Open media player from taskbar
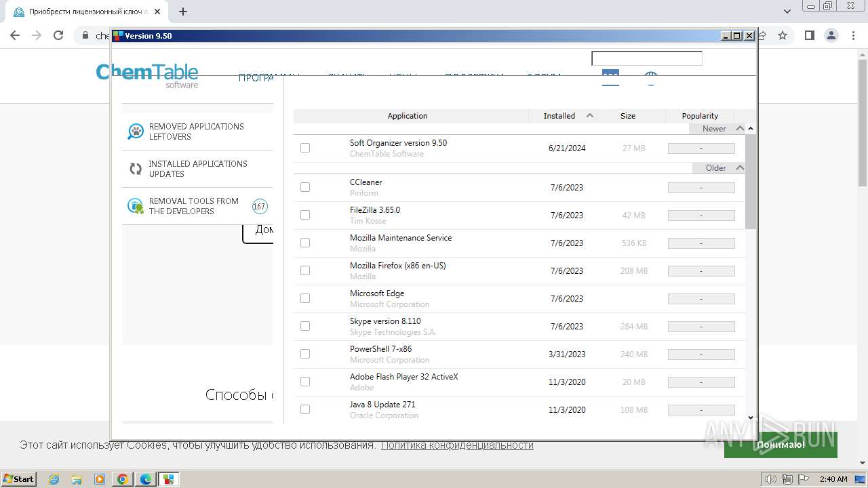 [100, 479]
